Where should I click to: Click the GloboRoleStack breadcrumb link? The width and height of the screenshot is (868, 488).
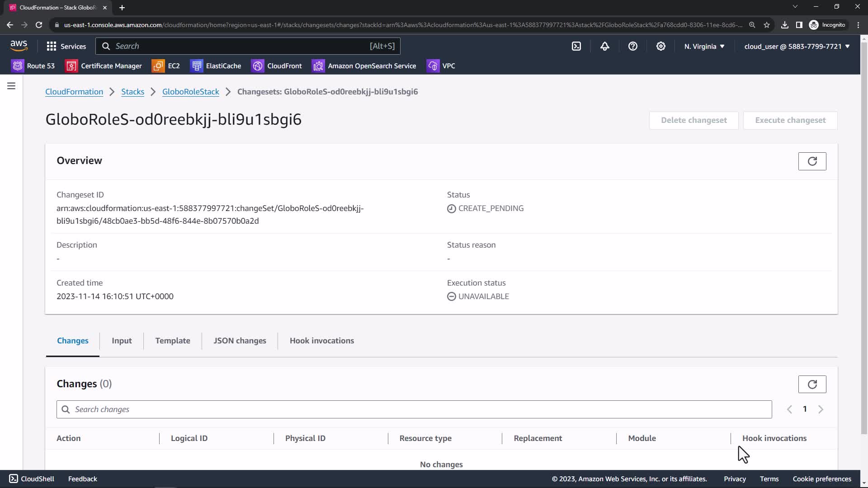(x=190, y=92)
